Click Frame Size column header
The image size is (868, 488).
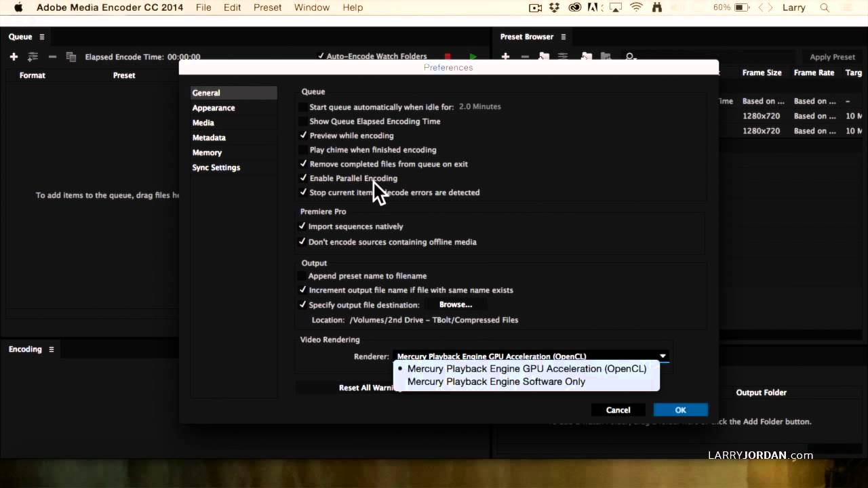point(762,73)
